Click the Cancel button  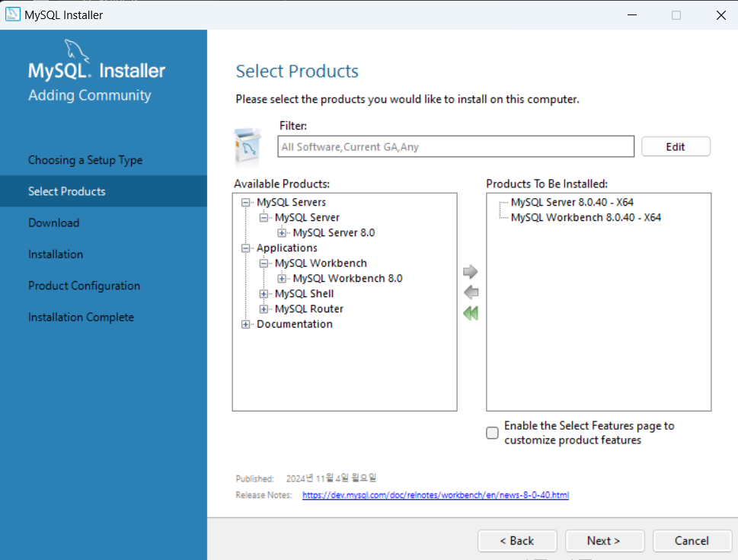click(x=692, y=541)
